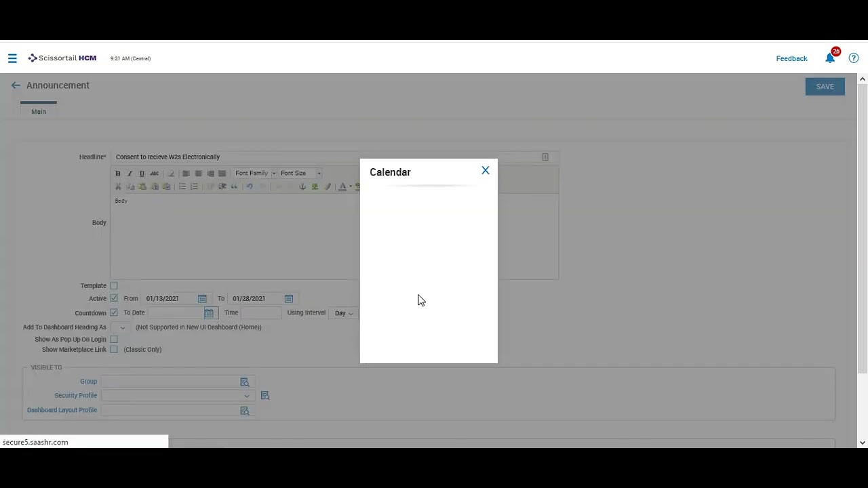Toggle underline in body editor
The height and width of the screenshot is (488, 868).
point(142,174)
